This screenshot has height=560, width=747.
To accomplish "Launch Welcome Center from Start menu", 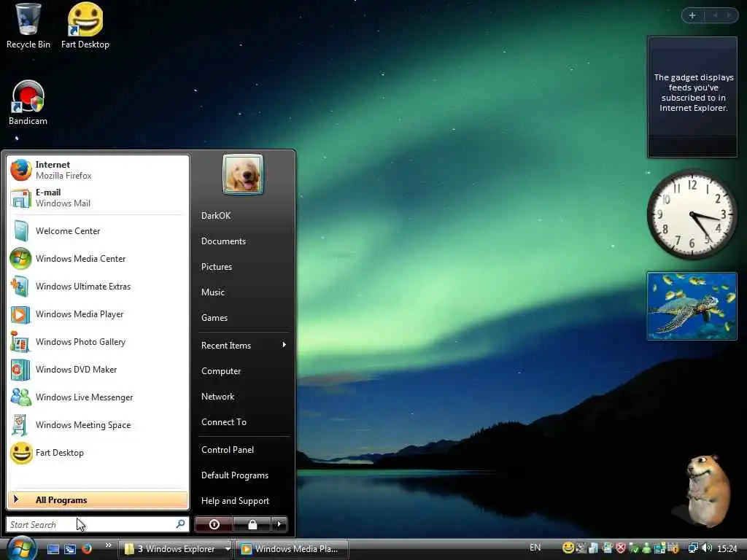I will [x=98, y=231].
